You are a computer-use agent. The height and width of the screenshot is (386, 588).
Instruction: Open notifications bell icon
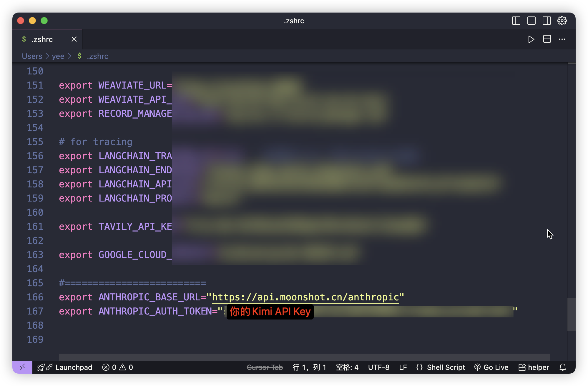point(562,367)
